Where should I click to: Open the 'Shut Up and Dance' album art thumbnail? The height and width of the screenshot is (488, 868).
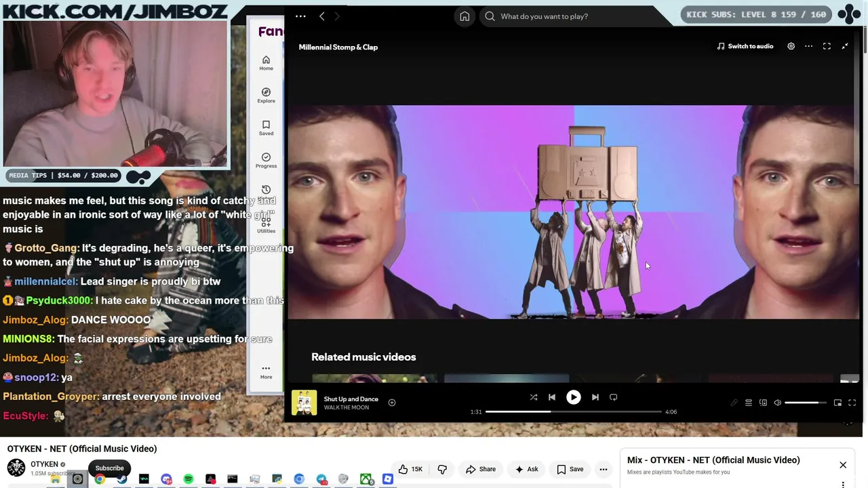pos(304,403)
